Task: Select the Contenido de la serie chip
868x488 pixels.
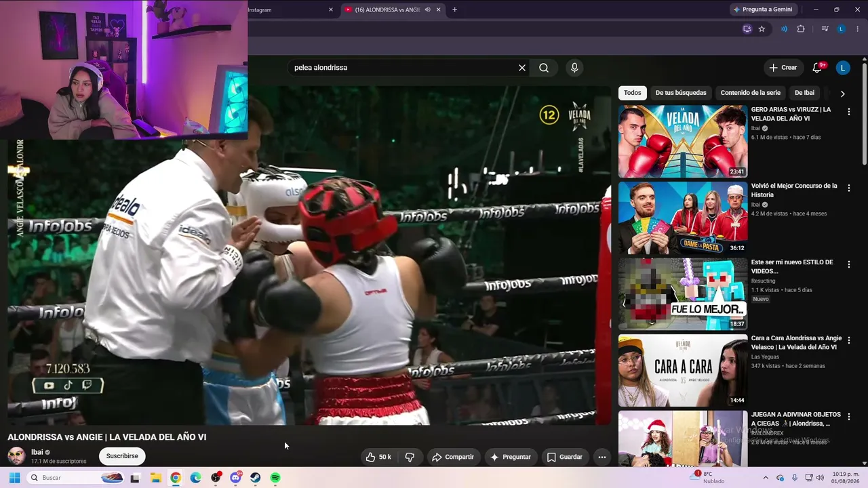Action: click(751, 93)
